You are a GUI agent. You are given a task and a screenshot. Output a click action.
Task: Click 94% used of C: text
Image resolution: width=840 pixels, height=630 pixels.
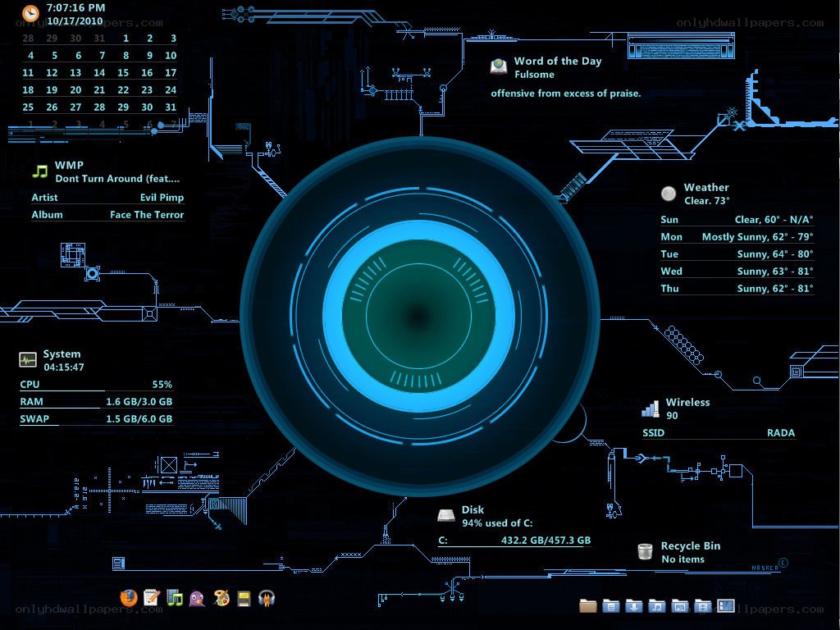coord(497,523)
